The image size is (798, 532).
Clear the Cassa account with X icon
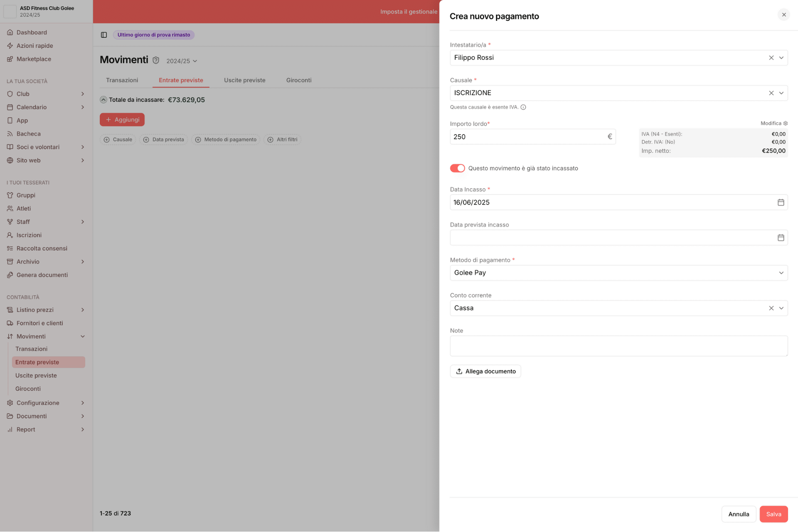tap(771, 308)
